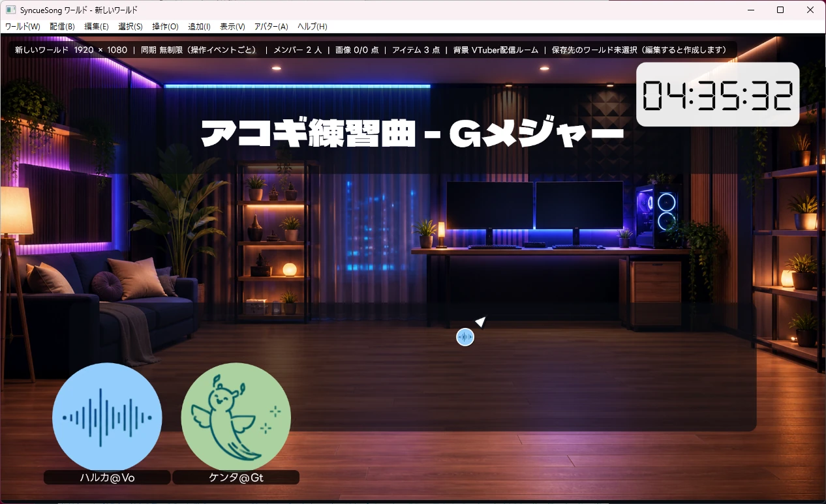Click the ケンタ@Gt name label
The image size is (826, 504).
point(236,478)
